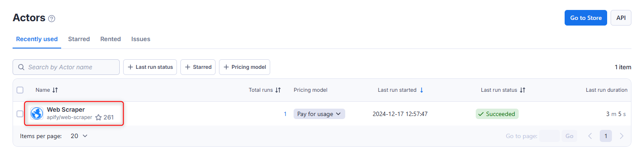This screenshot has width=644, height=158.
Task: Star the Web Scraper actor
Action: click(x=98, y=117)
